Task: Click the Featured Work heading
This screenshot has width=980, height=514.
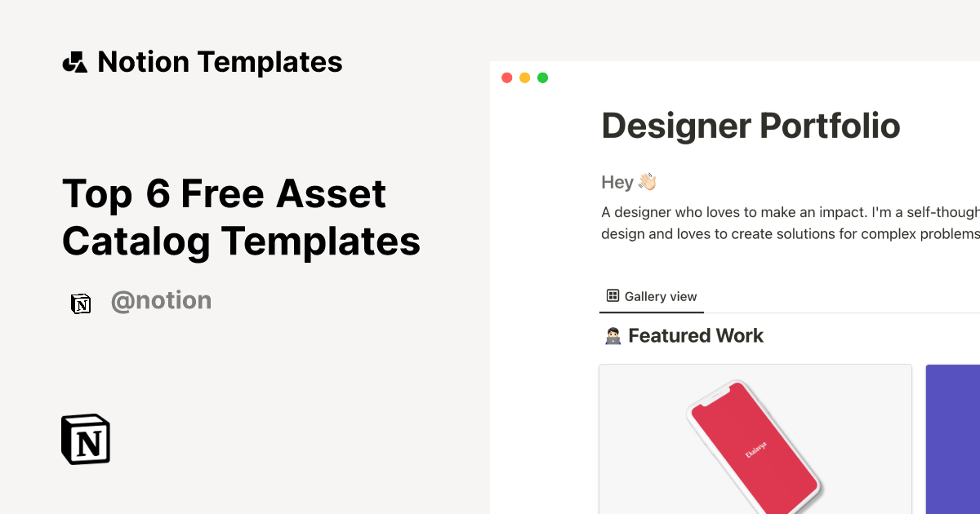Action: tap(696, 335)
